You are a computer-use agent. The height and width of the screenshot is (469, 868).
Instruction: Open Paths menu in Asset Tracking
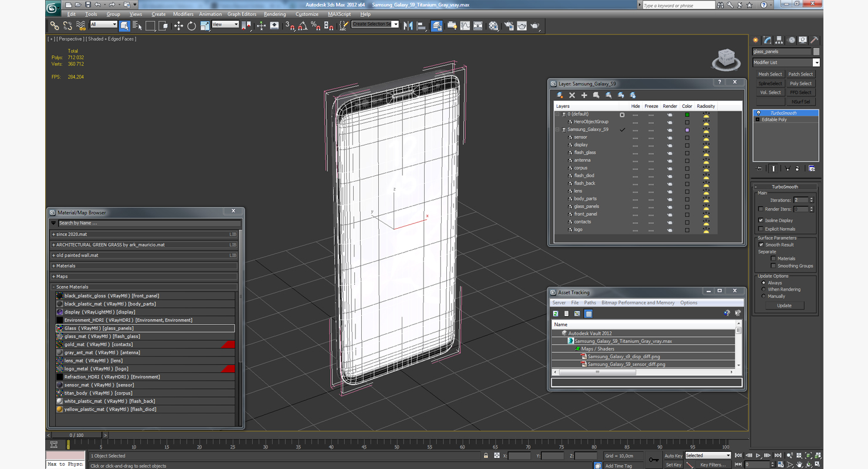[x=589, y=303]
